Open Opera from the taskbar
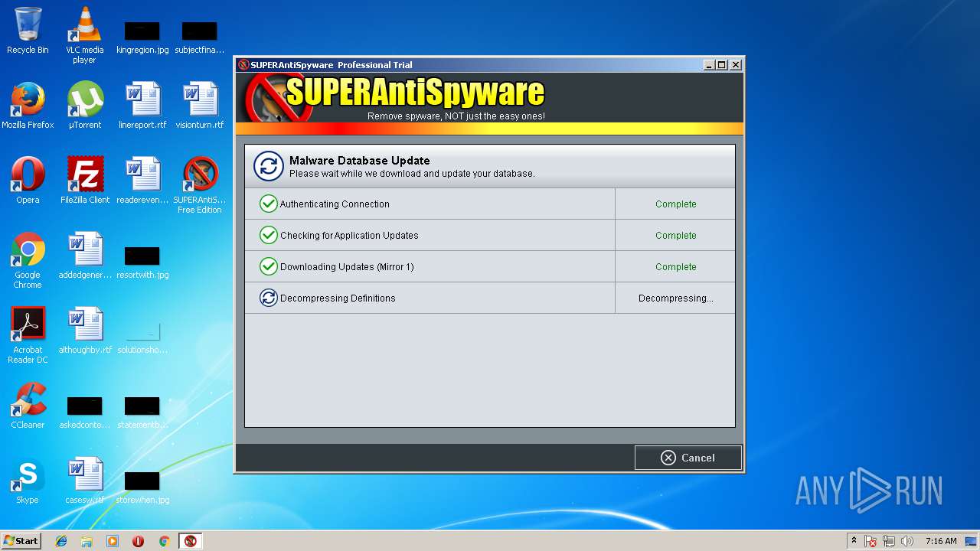Image resolution: width=980 pixels, height=551 pixels. (x=139, y=541)
